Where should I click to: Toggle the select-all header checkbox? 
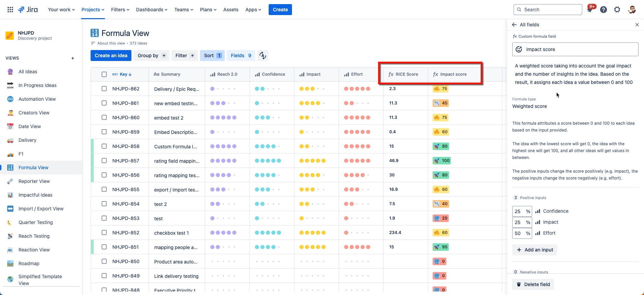tap(104, 74)
